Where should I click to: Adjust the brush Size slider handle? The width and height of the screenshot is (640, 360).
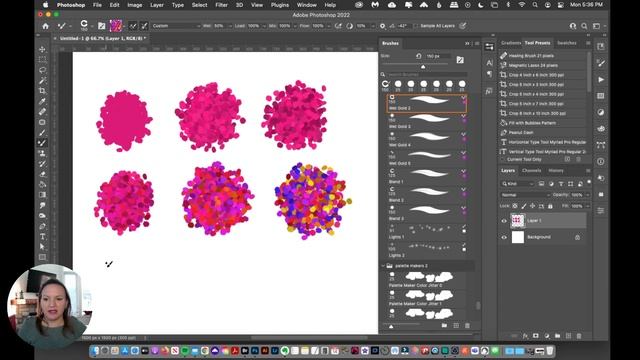click(423, 67)
